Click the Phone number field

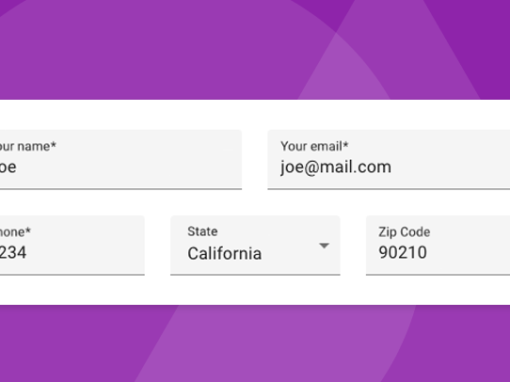coord(72,245)
